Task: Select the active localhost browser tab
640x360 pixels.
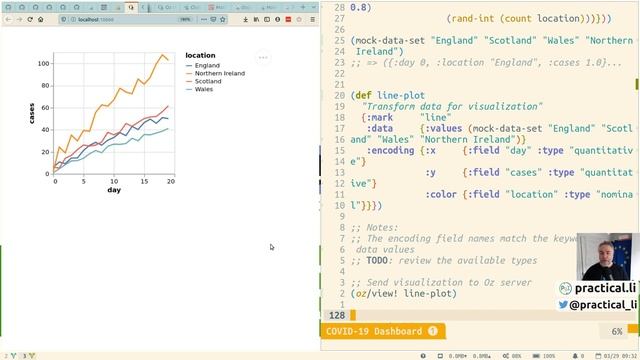Action: (x=131, y=7)
